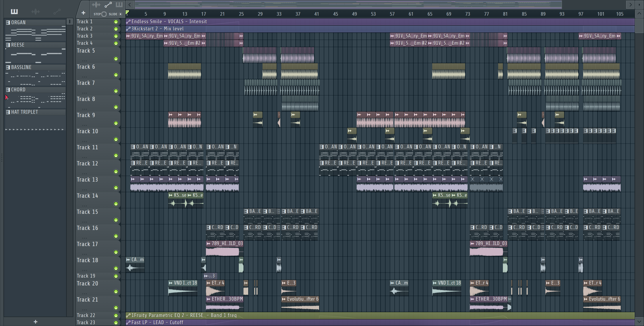Select Track 2 header label
644x326 pixels.
[85, 29]
